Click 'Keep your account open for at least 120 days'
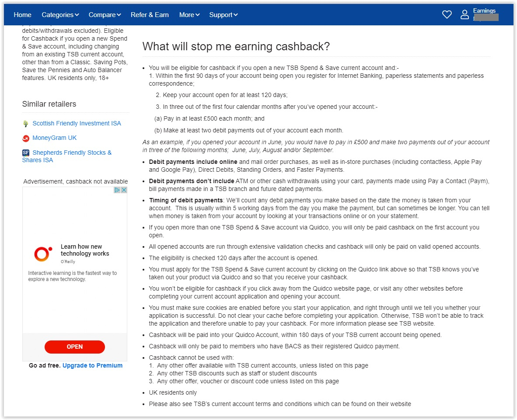 click(222, 95)
